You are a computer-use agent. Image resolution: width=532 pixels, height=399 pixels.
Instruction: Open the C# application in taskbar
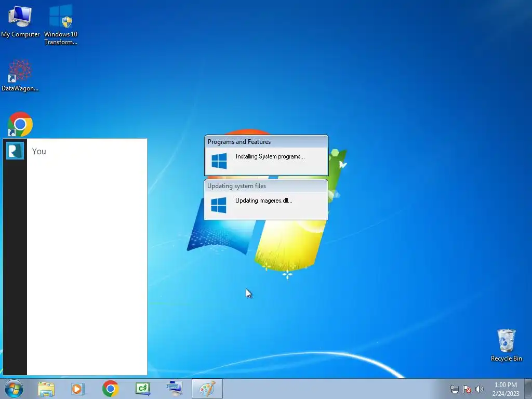tap(142, 389)
